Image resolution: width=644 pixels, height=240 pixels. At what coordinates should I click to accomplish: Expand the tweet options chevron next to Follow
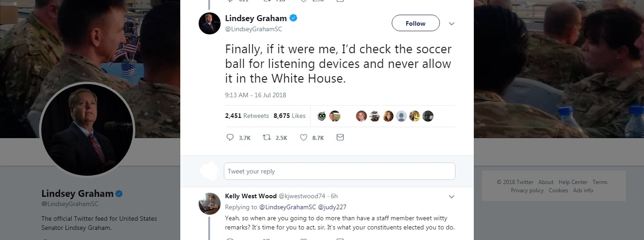click(451, 24)
